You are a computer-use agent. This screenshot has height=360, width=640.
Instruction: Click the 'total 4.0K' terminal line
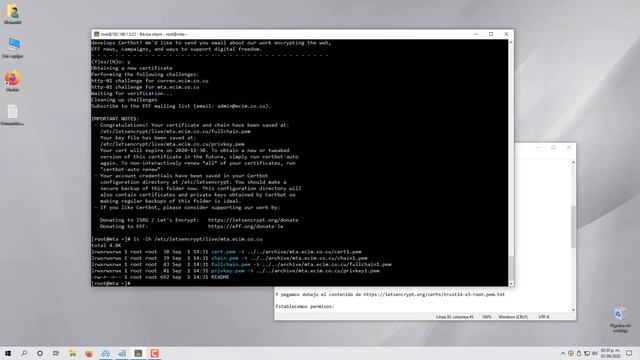coord(106,246)
